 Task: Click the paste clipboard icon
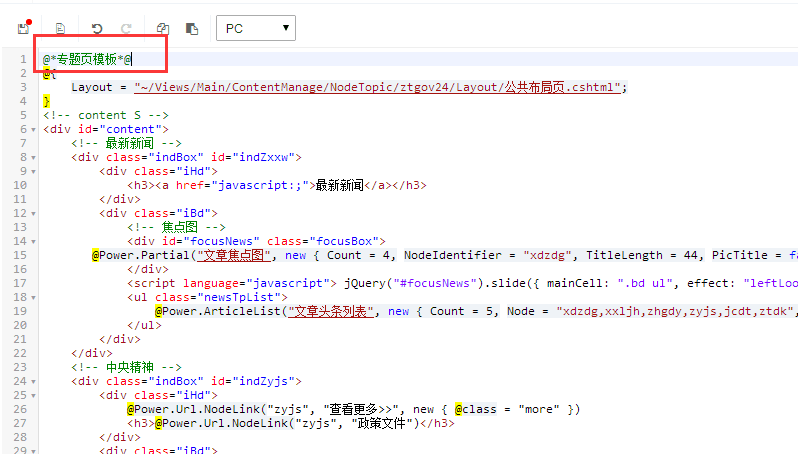pyautogui.click(x=192, y=29)
